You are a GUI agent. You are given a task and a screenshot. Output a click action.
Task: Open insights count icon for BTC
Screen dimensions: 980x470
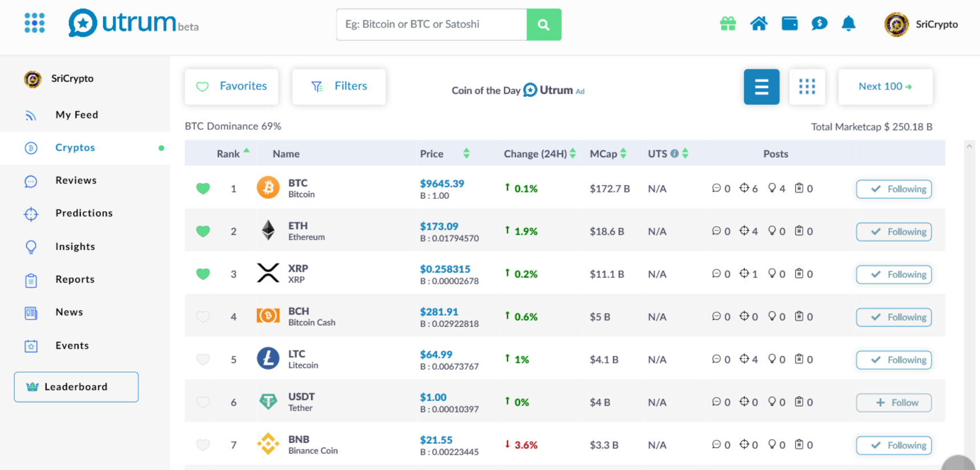pos(772,188)
